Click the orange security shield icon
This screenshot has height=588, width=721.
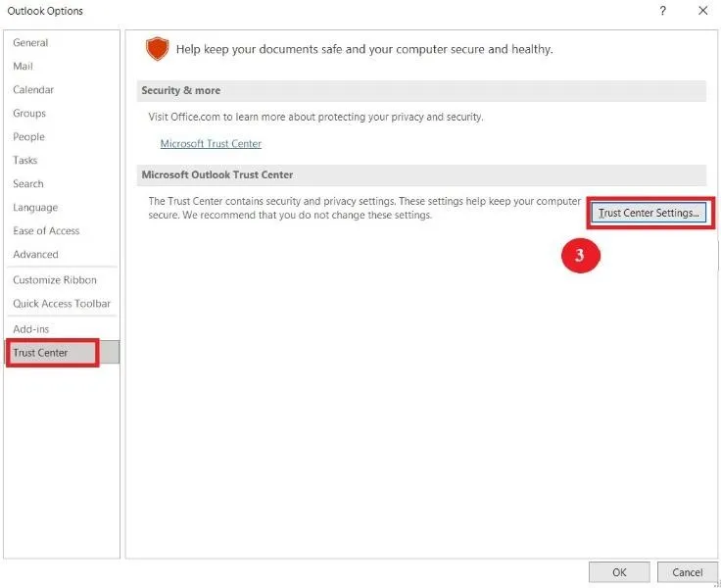[x=157, y=49]
